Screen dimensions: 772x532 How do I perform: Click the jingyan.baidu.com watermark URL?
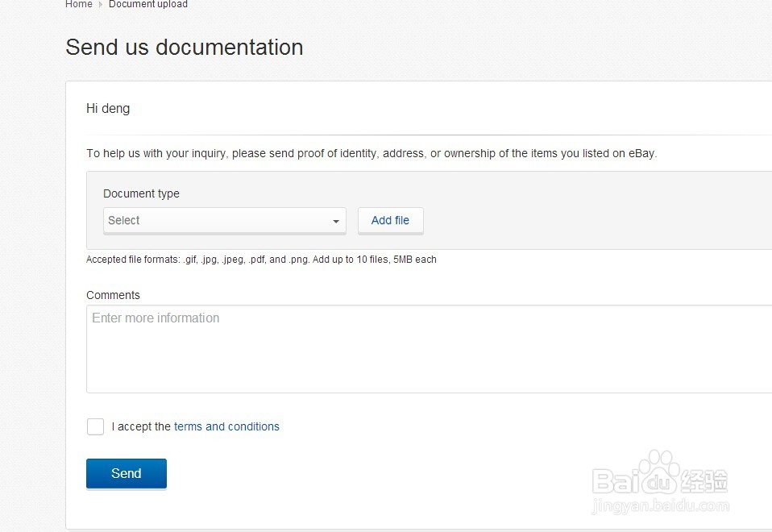pos(660,507)
